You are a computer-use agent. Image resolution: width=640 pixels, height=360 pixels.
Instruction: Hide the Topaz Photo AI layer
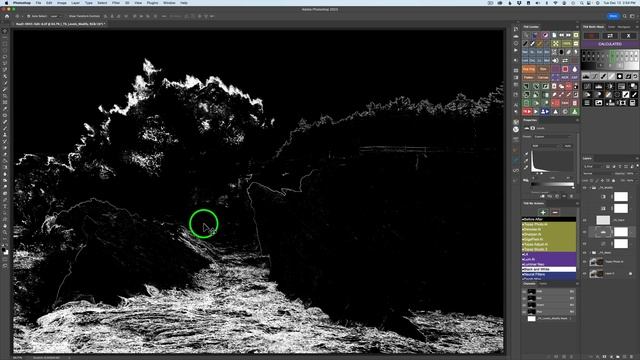585,262
